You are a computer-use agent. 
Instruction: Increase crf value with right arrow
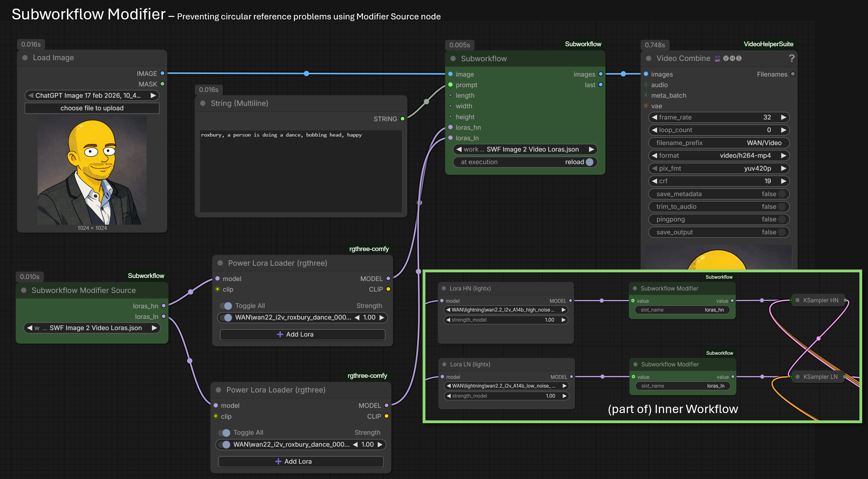click(x=783, y=181)
